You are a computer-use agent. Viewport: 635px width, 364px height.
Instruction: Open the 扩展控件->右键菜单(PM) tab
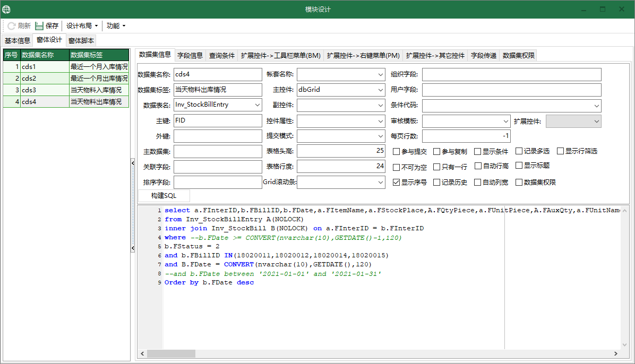[363, 56]
